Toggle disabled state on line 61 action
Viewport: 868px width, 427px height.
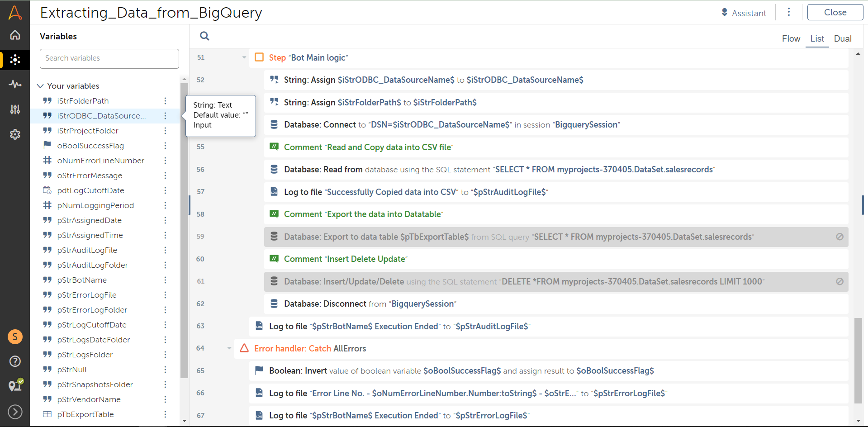click(x=840, y=281)
